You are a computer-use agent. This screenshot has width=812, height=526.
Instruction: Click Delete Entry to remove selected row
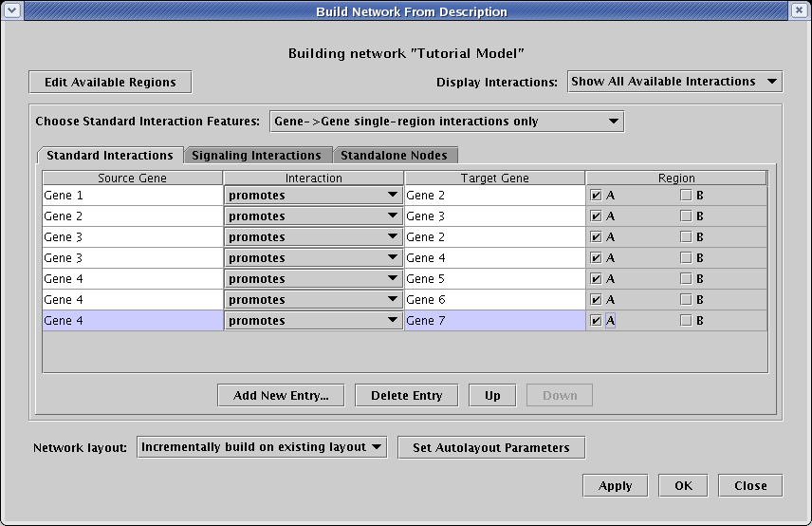[406, 396]
